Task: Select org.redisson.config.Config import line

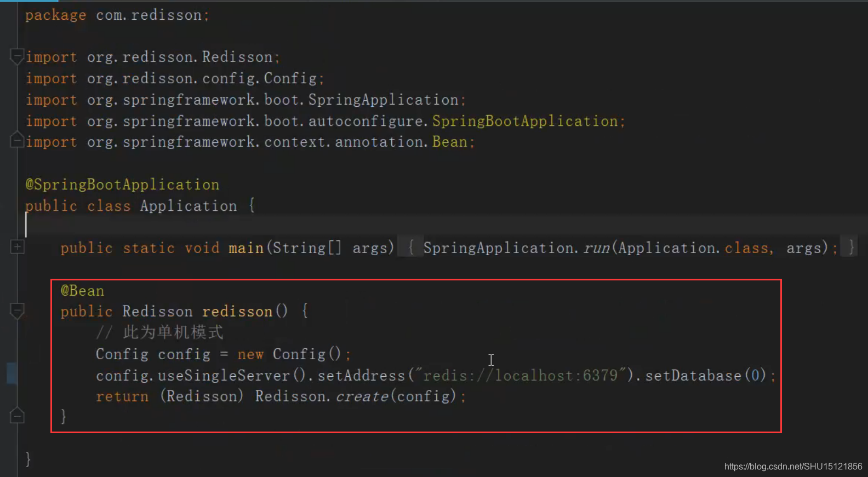Action: pyautogui.click(x=175, y=78)
